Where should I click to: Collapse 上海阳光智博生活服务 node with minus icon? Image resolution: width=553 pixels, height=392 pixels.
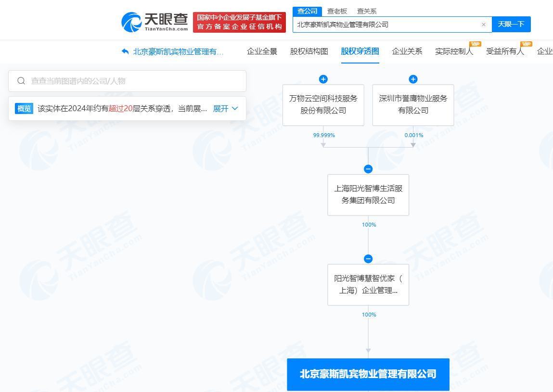(x=368, y=169)
